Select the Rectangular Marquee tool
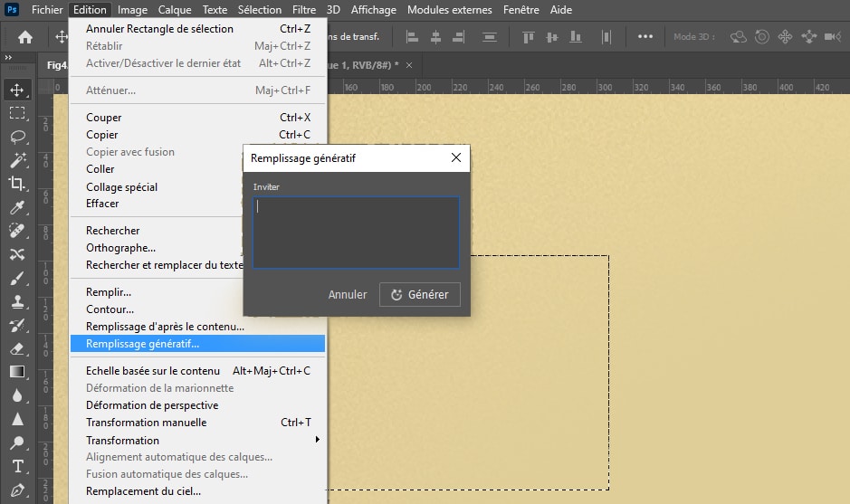 pyautogui.click(x=17, y=113)
